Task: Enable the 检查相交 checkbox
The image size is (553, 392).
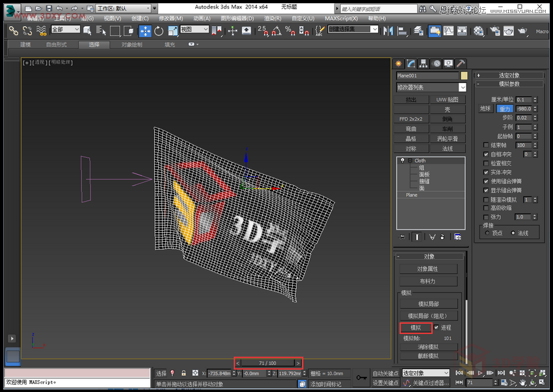Action: tap(485, 164)
